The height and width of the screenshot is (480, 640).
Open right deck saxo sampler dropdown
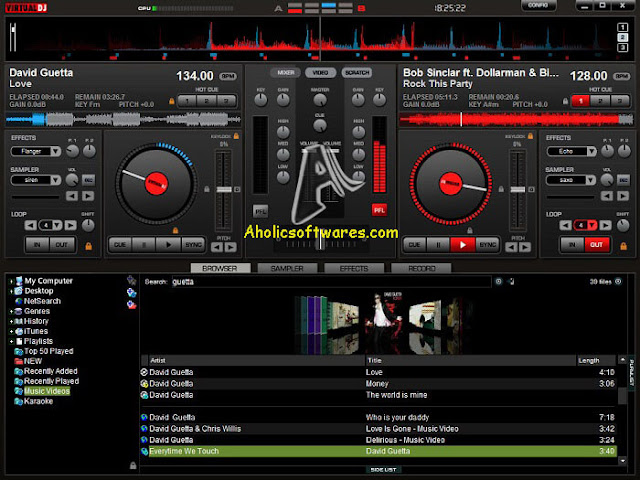click(590, 180)
